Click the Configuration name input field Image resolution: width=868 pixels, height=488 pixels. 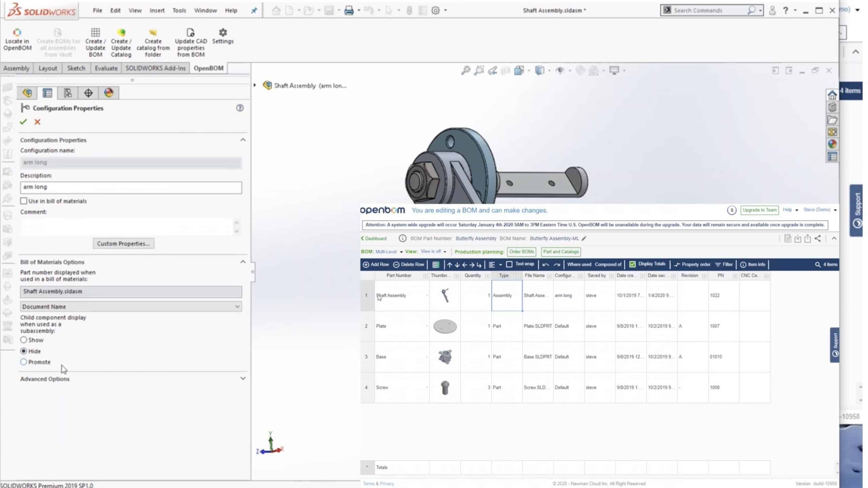coord(131,162)
